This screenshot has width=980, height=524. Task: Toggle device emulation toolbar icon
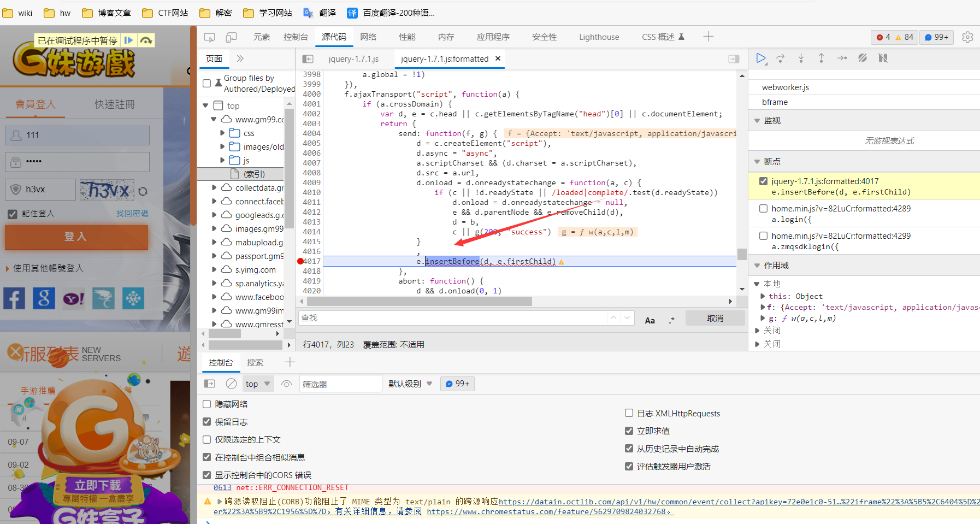[232, 37]
